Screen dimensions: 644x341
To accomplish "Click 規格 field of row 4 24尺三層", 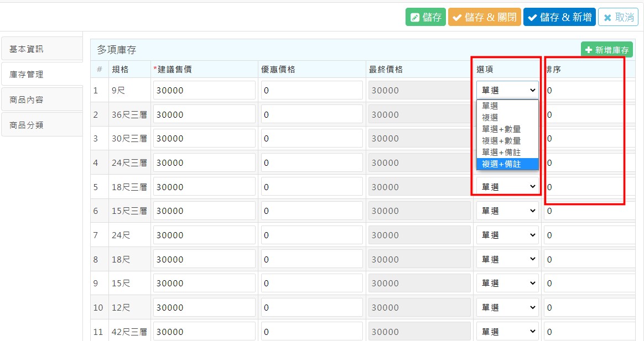I will click(x=129, y=163).
